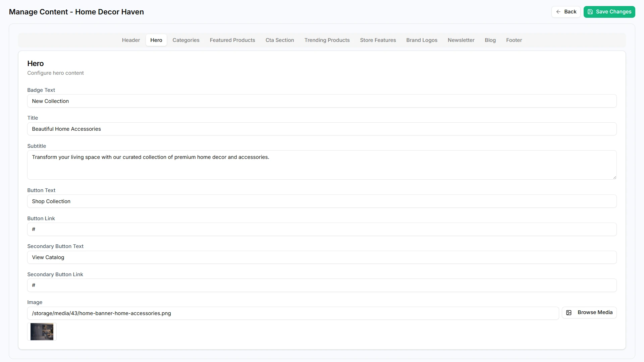
Task: Click the 'Secondary Button Link' label
Action: coord(55,275)
